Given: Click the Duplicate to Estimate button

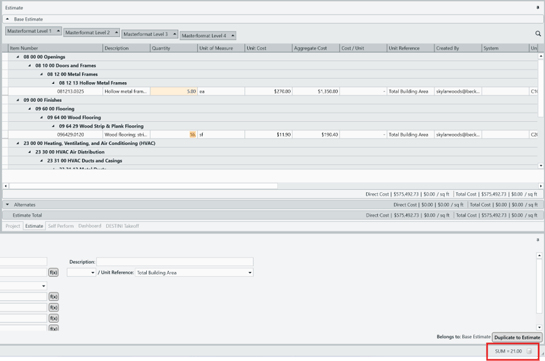Looking at the screenshot, I should (x=517, y=337).
